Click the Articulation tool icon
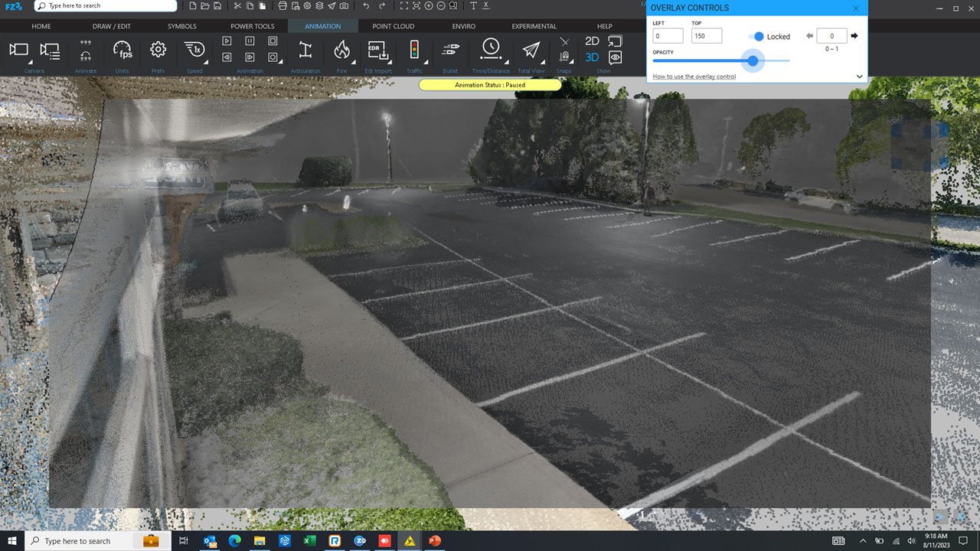The image size is (980, 551). click(305, 51)
